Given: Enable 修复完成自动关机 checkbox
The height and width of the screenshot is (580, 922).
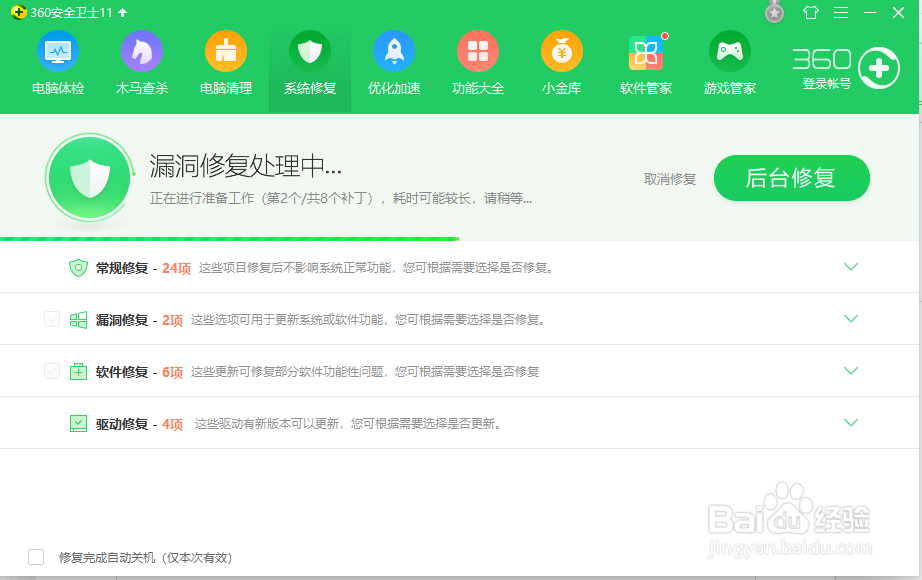Looking at the screenshot, I should point(36,556).
